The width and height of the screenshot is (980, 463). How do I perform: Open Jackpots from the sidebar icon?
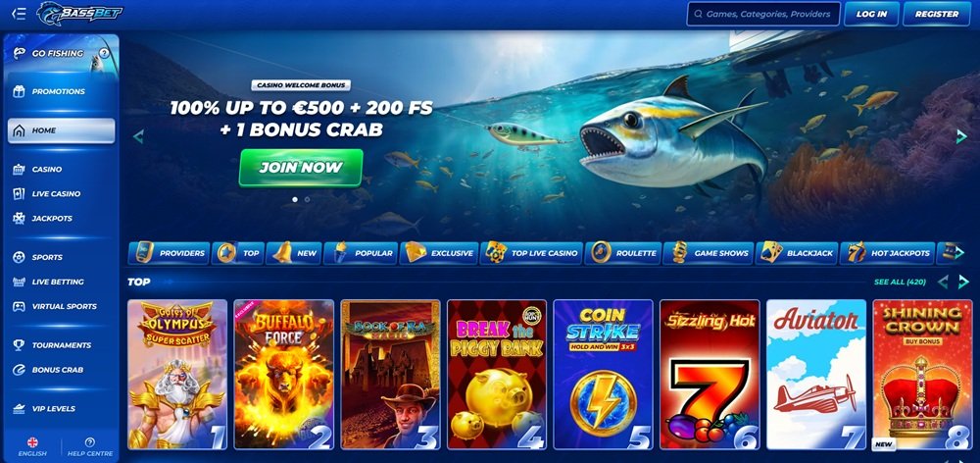tap(20, 219)
